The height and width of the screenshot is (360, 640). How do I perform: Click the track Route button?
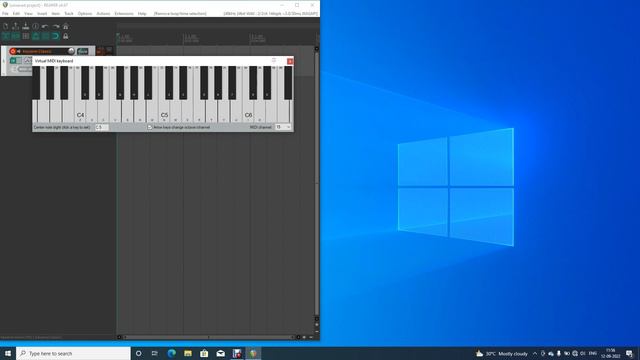tap(82, 51)
